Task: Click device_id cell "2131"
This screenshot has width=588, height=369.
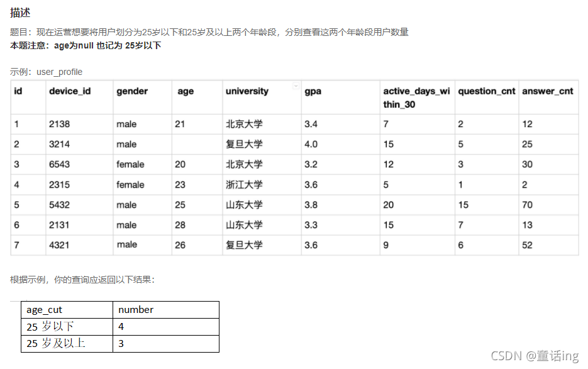Action: [59, 225]
